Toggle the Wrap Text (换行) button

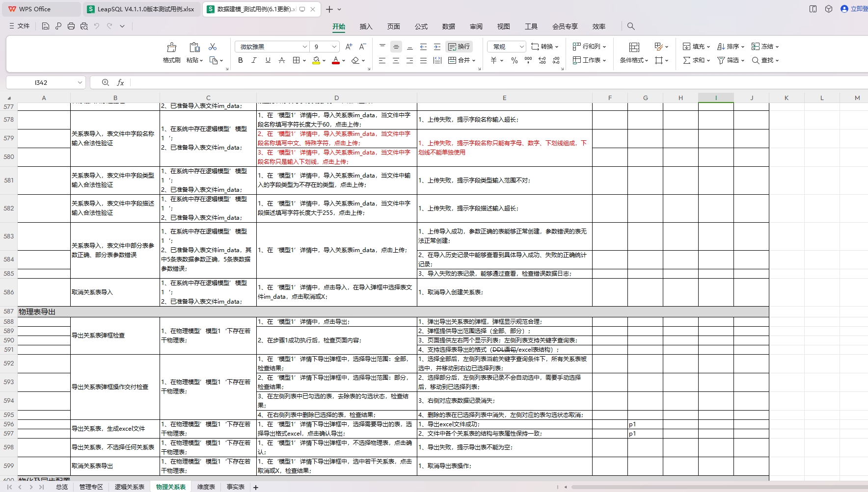(459, 47)
